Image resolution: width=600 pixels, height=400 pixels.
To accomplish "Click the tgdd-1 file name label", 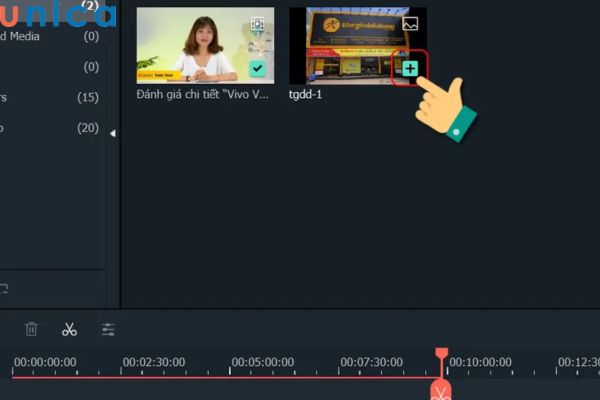I will point(305,95).
